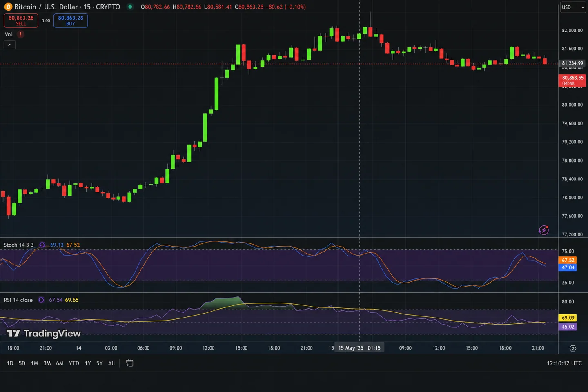Click the 12:10:12 UTC timezone clock
Viewport: 588px width, 392px height.
click(x=564, y=363)
